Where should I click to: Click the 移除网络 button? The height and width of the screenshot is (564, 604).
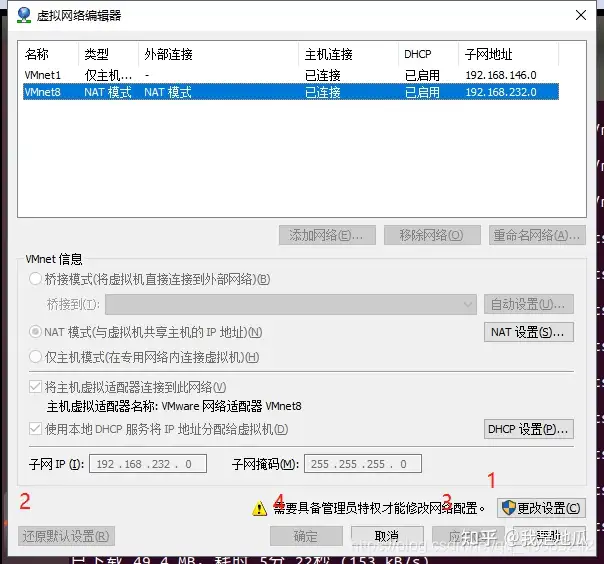(432, 235)
